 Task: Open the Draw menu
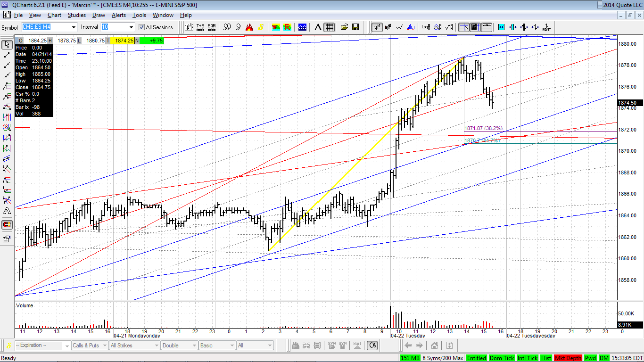coord(99,15)
